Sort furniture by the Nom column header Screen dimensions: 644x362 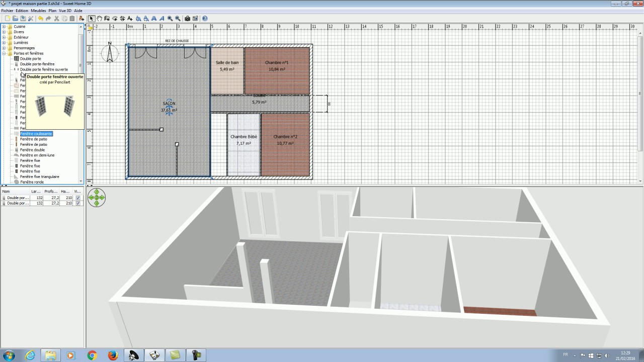[x=15, y=192]
